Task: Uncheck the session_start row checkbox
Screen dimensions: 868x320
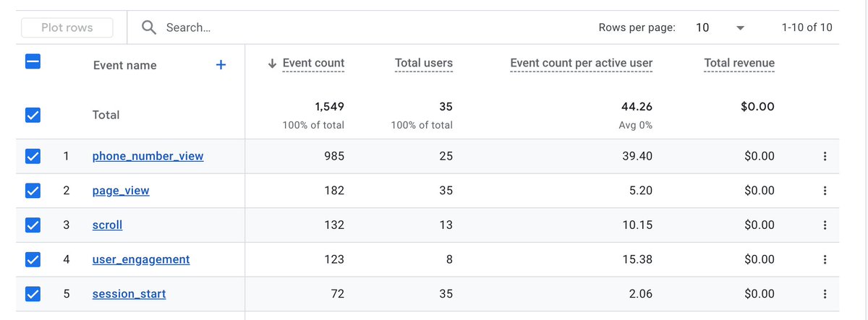Action: (x=33, y=294)
